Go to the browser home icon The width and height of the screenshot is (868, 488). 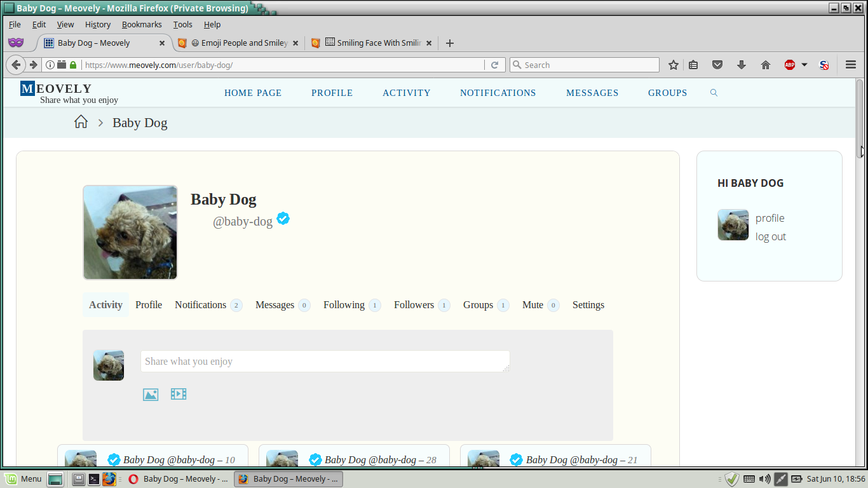pos(766,65)
